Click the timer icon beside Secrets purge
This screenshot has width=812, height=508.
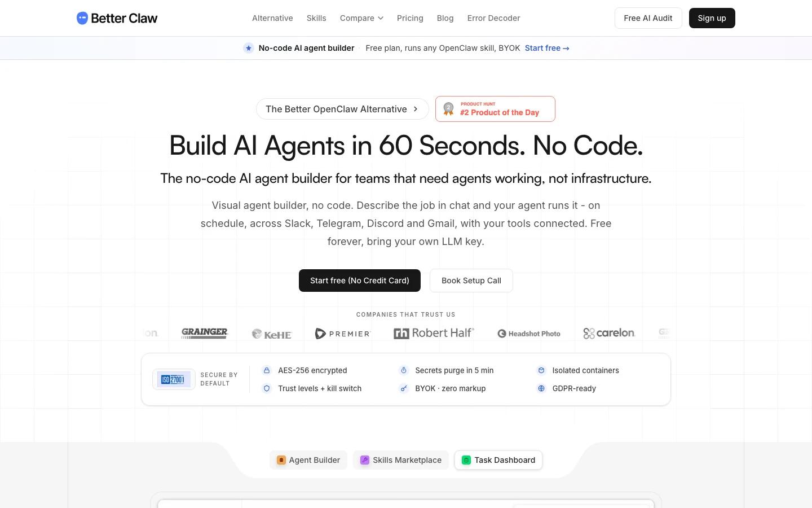(404, 370)
